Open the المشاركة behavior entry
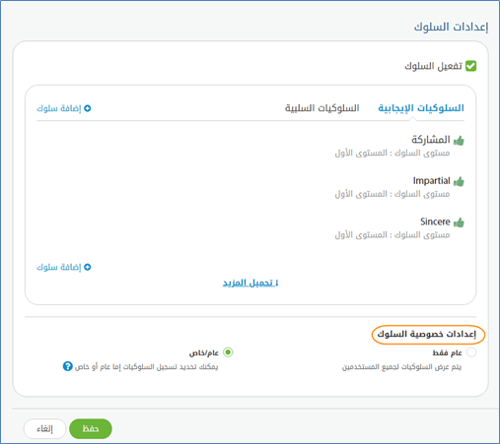This screenshot has height=444, width=500. [431, 140]
